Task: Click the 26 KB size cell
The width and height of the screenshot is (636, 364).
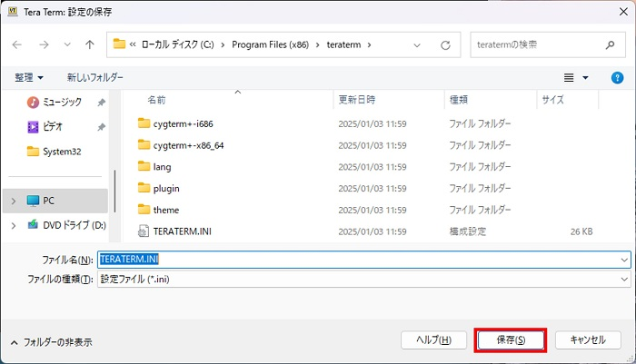Action: [581, 231]
